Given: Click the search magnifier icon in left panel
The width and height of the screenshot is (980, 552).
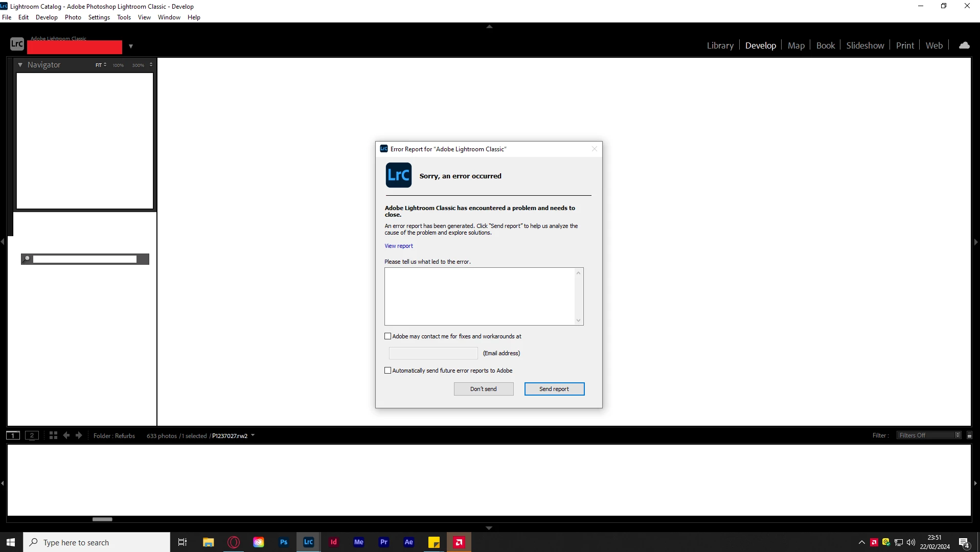Looking at the screenshot, I should 27,259.
